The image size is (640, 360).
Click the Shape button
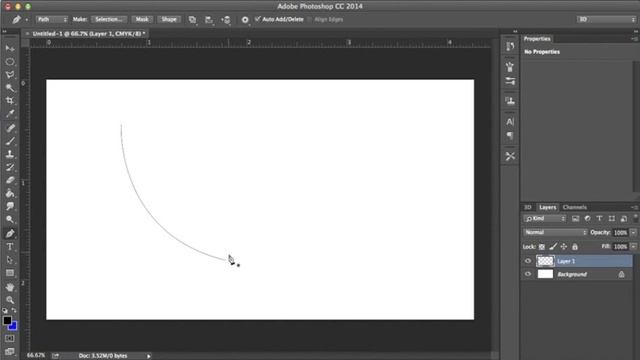169,19
